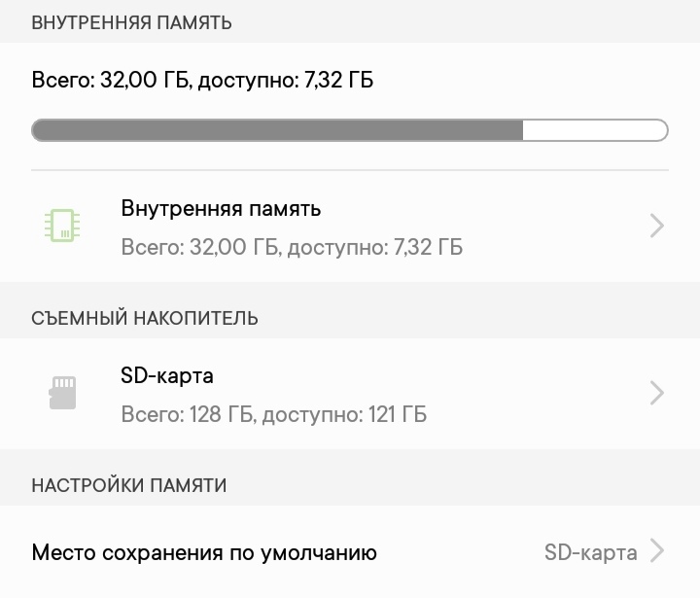Click the ВНУТРЕННЯЯ ПАМЯТЬ section header

(131, 22)
